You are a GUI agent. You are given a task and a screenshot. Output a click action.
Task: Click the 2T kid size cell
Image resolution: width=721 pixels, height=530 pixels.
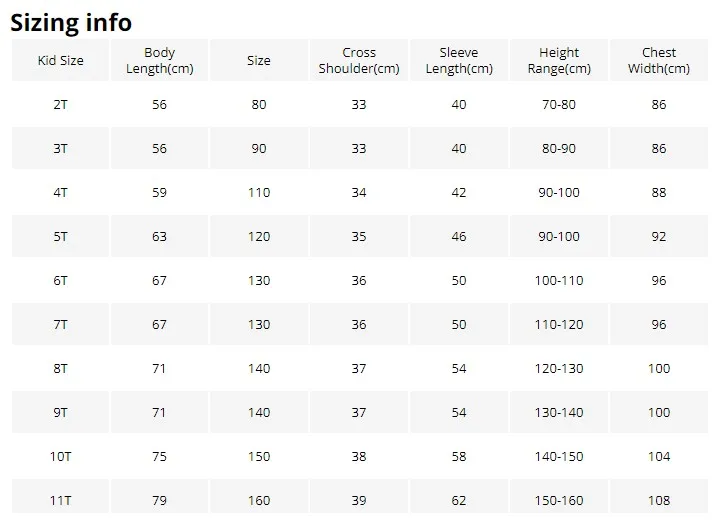pos(61,104)
